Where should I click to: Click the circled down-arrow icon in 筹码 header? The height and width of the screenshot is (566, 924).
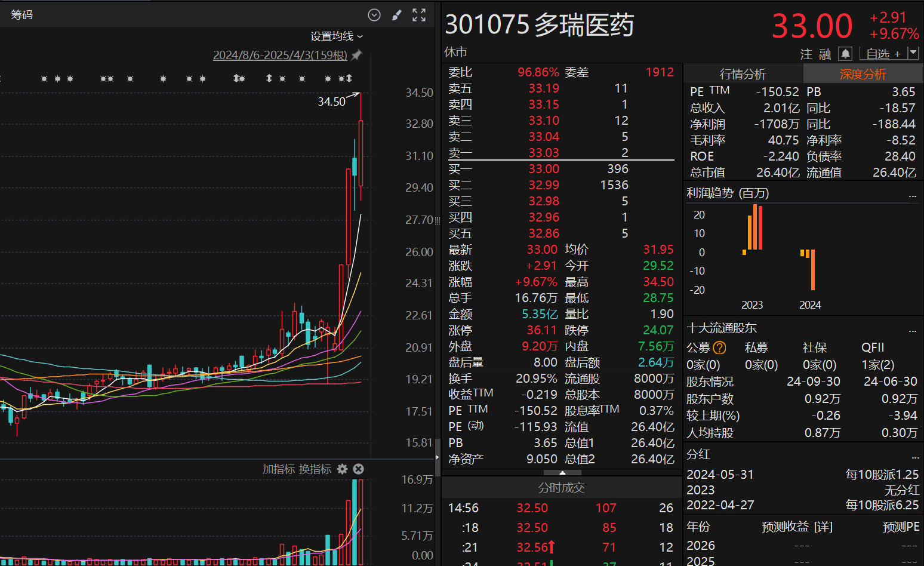374,15
